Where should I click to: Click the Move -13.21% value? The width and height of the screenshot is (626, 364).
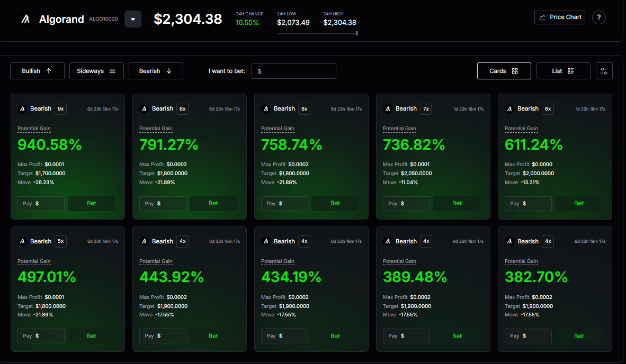point(530,182)
